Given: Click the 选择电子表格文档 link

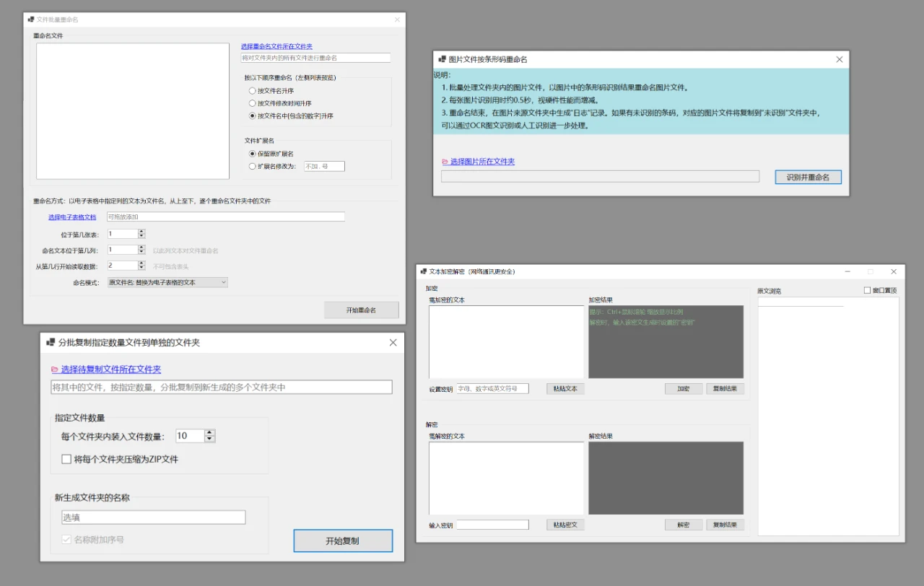Looking at the screenshot, I should (x=72, y=217).
